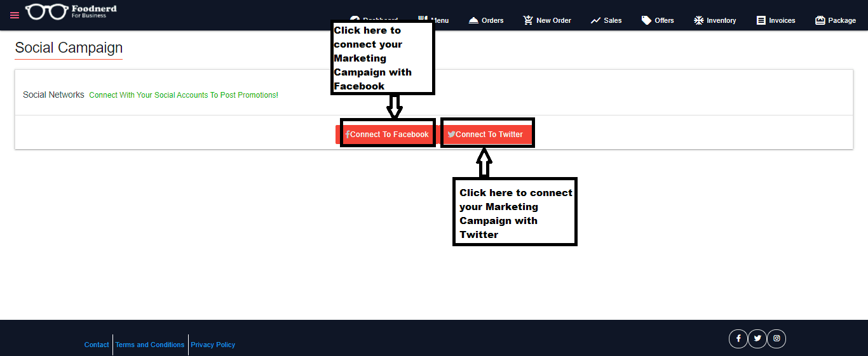Screen dimensions: 868x356
Task: Open the hamburger sidebar menu
Action: click(x=15, y=15)
